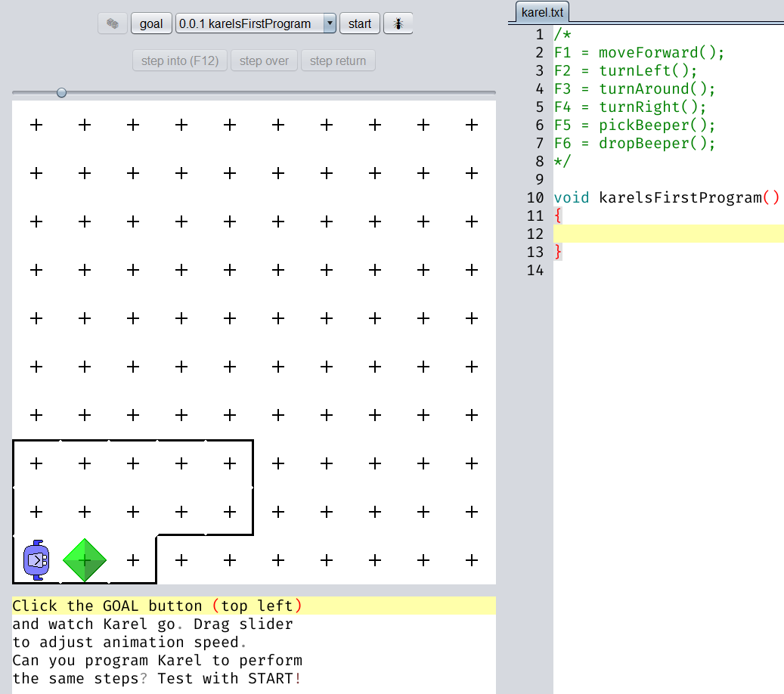The image size is (784, 694).
Task: Click the dice randomize button
Action: [113, 23]
